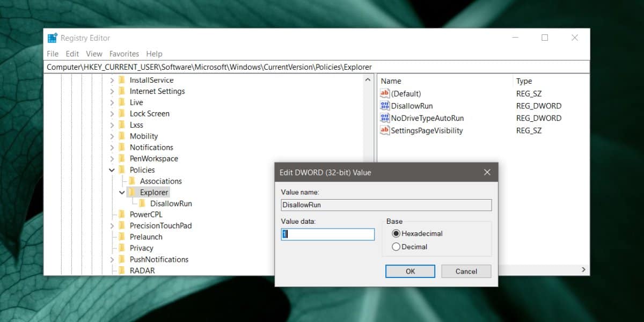Click the Privacy folder icon
644x322 pixels.
coord(122,248)
